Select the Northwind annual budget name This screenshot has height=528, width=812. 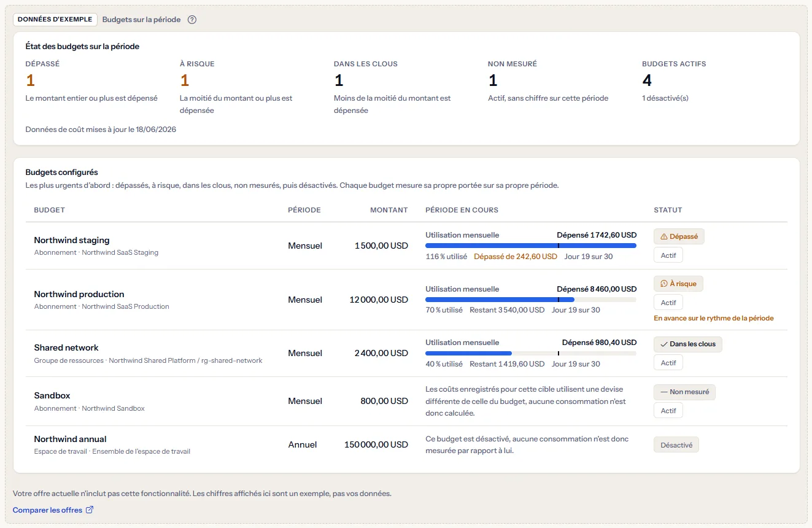pos(70,439)
